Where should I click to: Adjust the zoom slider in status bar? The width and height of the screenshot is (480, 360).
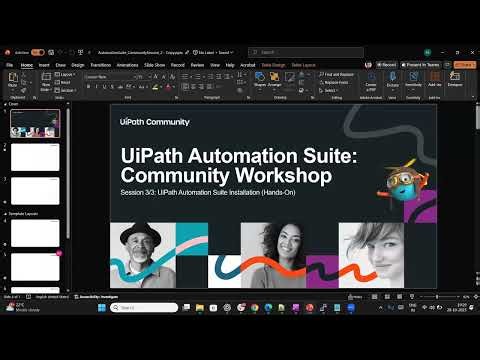(437, 297)
